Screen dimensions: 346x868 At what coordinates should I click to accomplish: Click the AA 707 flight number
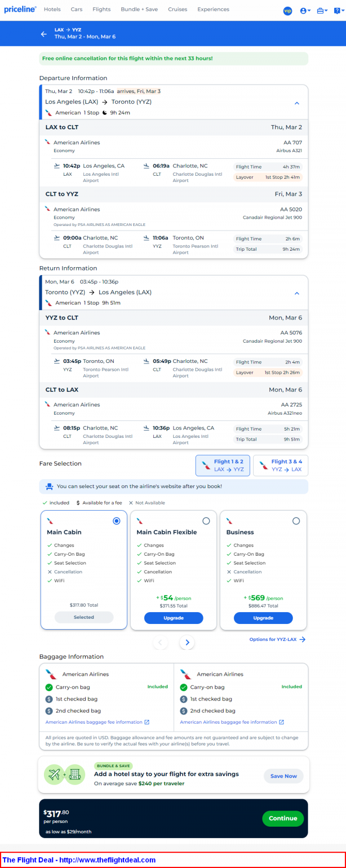pyautogui.click(x=293, y=143)
